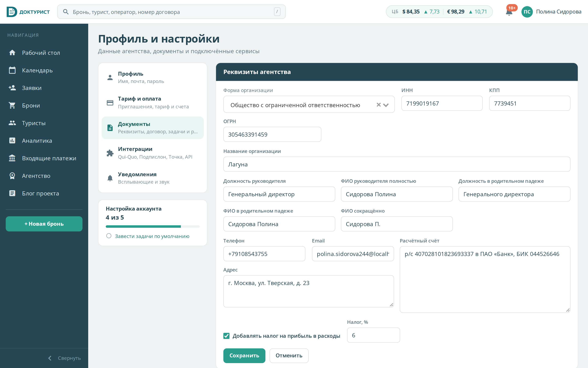Go to Аналитика in navigation
The width and height of the screenshot is (588, 368).
point(44,140)
